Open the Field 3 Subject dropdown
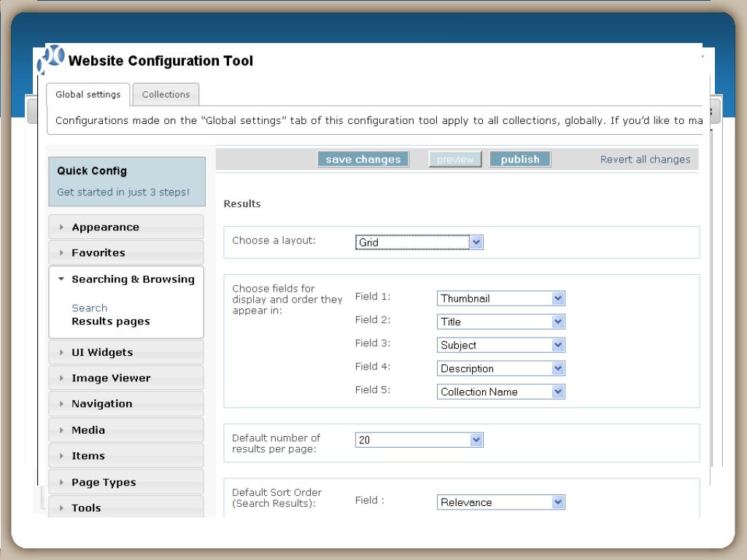This screenshot has width=747, height=560. 500,345
